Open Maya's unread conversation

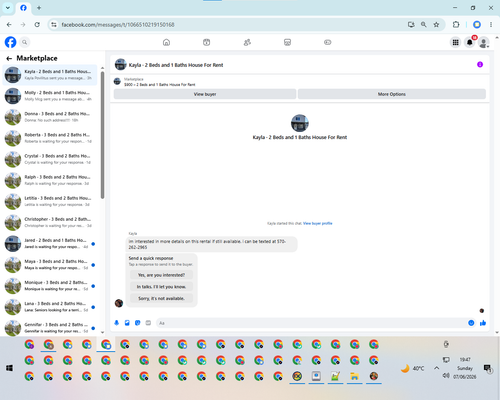click(x=50, y=265)
